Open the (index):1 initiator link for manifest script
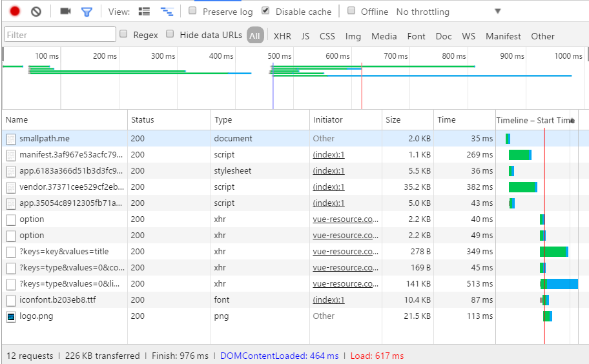The image size is (589, 364). click(329, 155)
